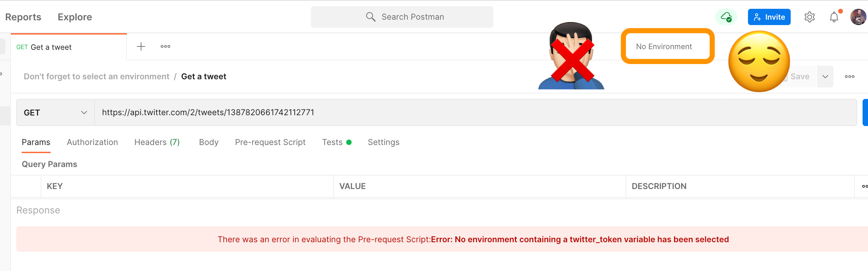
Task: Open request more actions ellipsis beside Save
Action: 849,77
